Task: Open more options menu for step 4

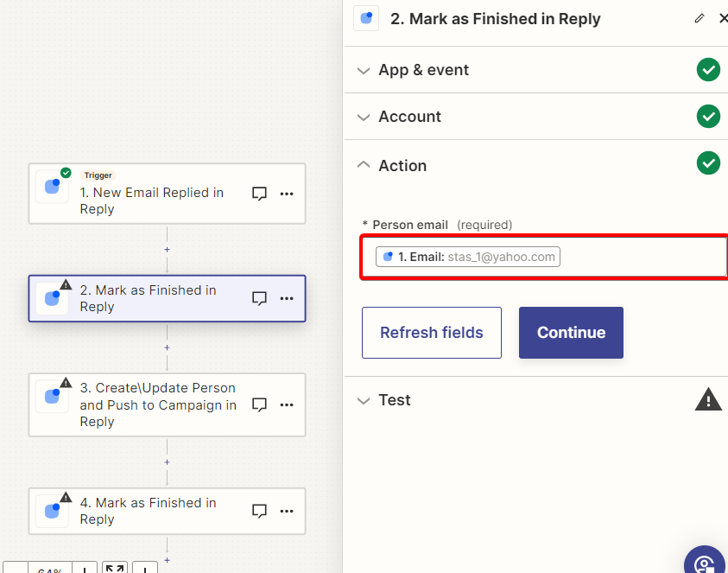Action: [x=287, y=511]
